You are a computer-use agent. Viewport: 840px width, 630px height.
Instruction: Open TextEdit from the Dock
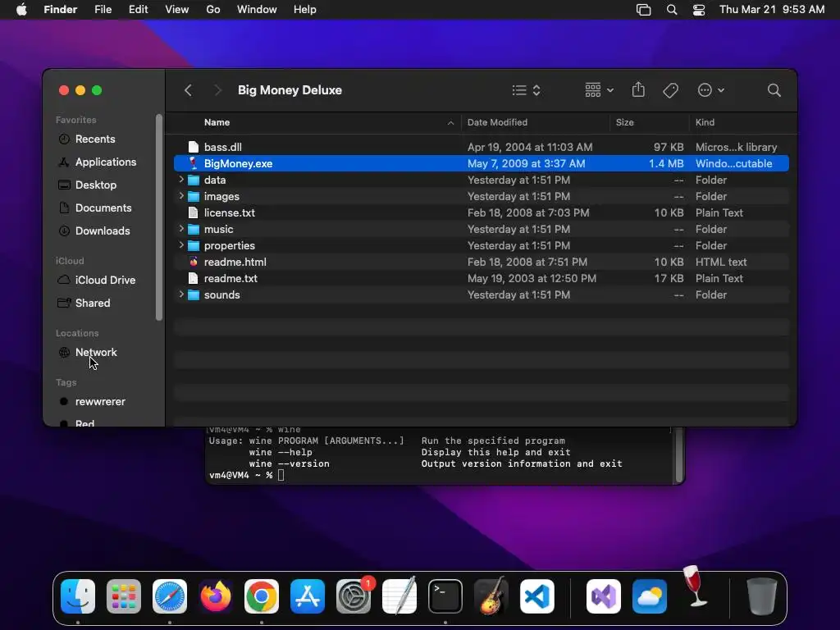coord(399,596)
